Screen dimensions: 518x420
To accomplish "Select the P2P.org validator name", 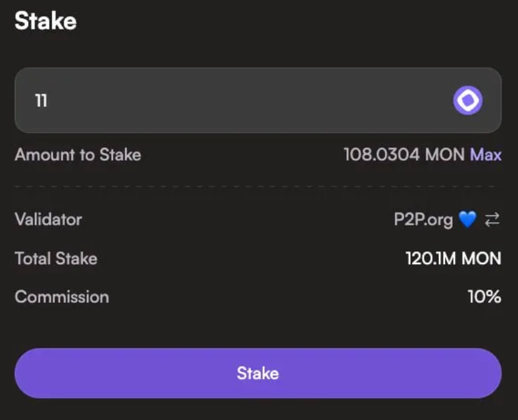I will tap(423, 219).
